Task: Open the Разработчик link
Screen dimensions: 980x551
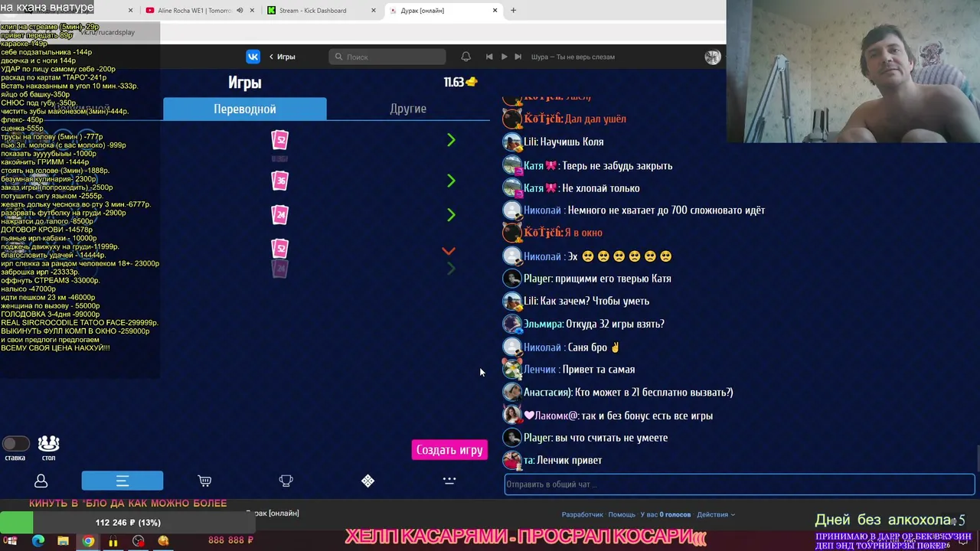Action: pos(583,514)
